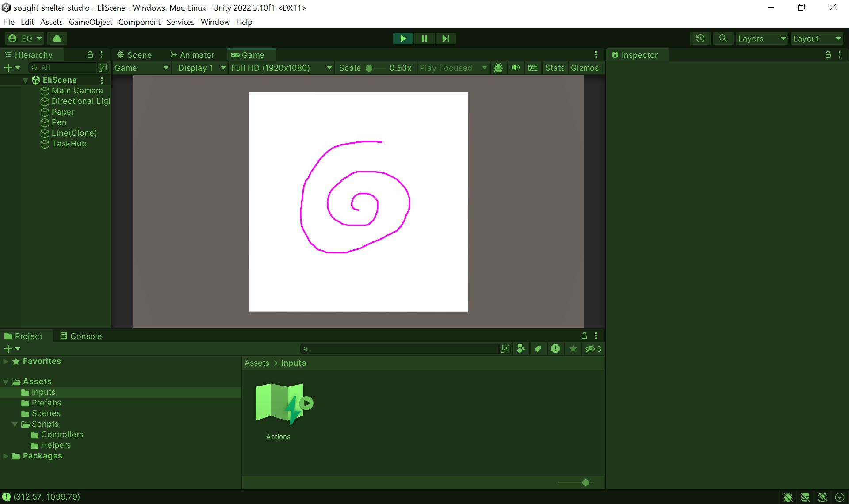Open the Full HD resolution dropdown
Image resolution: width=849 pixels, height=504 pixels.
(x=281, y=68)
